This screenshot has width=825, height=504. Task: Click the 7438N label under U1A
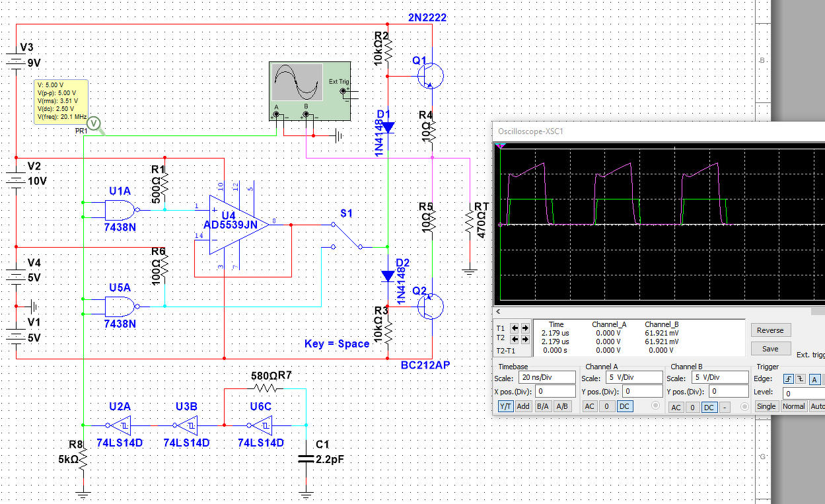tap(120, 228)
